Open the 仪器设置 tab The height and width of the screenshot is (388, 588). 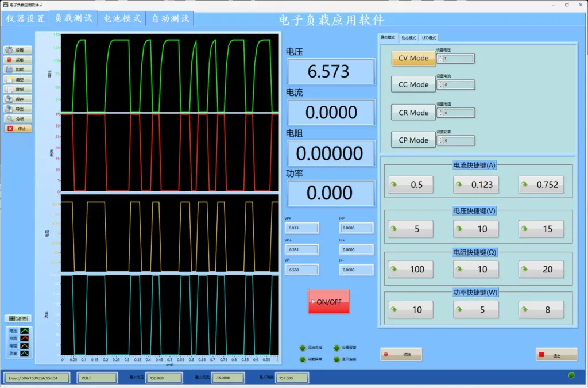[x=25, y=18]
